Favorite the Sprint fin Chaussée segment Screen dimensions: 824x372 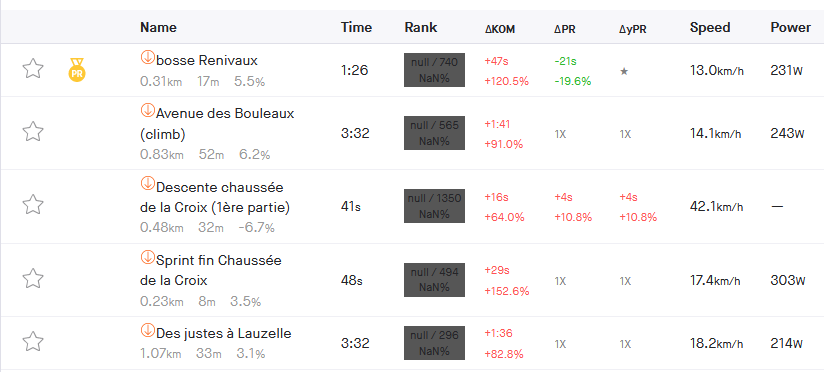[33, 278]
